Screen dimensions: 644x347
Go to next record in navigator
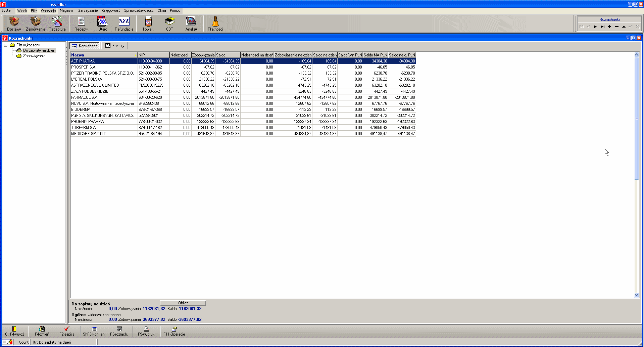[596, 27]
